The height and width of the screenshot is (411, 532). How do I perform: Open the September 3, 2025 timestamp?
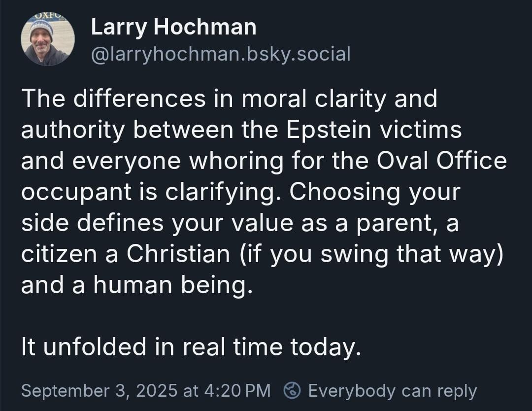[146, 390]
